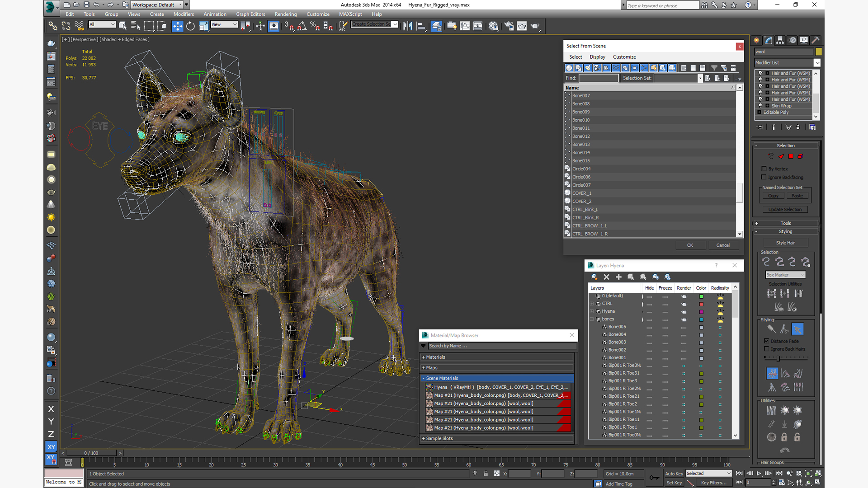Click Delete layer X icon in Layer dialog
Image resolution: width=868 pixels, height=488 pixels.
click(606, 277)
